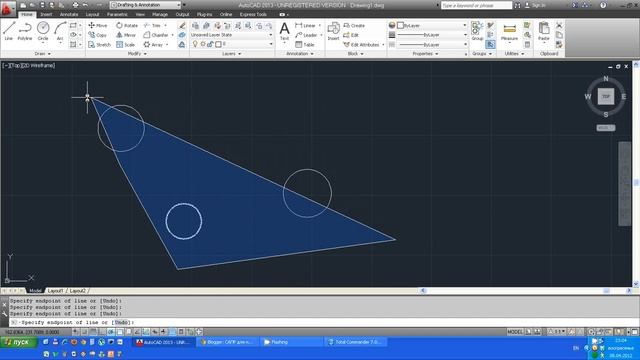Viewport: 640px width, 360px height.
Task: Switch to the Insert ribbon tab
Action: point(46,14)
